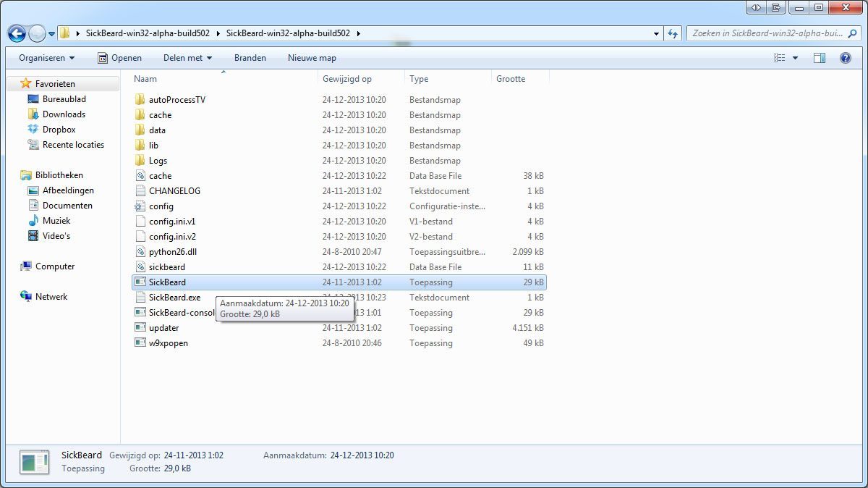Select Computer in navigation pane
The width and height of the screenshot is (868, 488).
click(55, 266)
